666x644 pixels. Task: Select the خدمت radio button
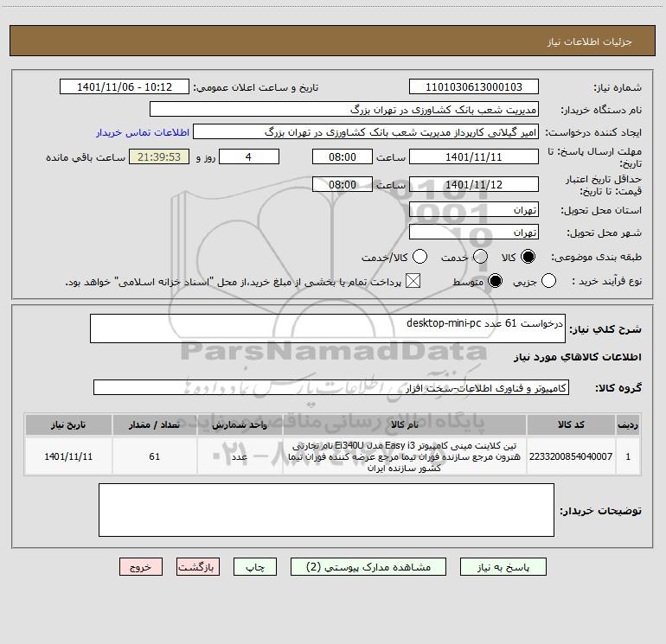[x=480, y=257]
